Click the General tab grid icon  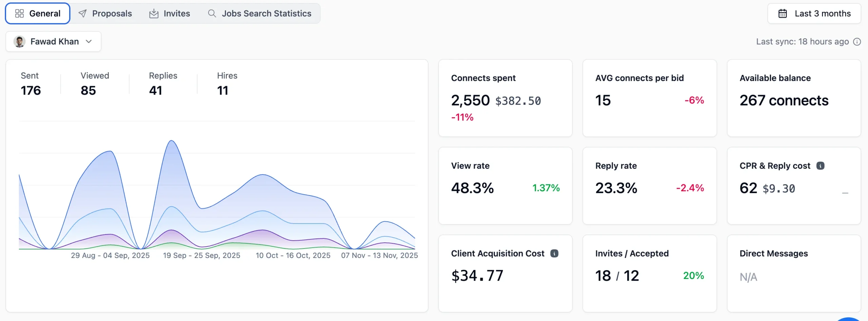tap(19, 14)
